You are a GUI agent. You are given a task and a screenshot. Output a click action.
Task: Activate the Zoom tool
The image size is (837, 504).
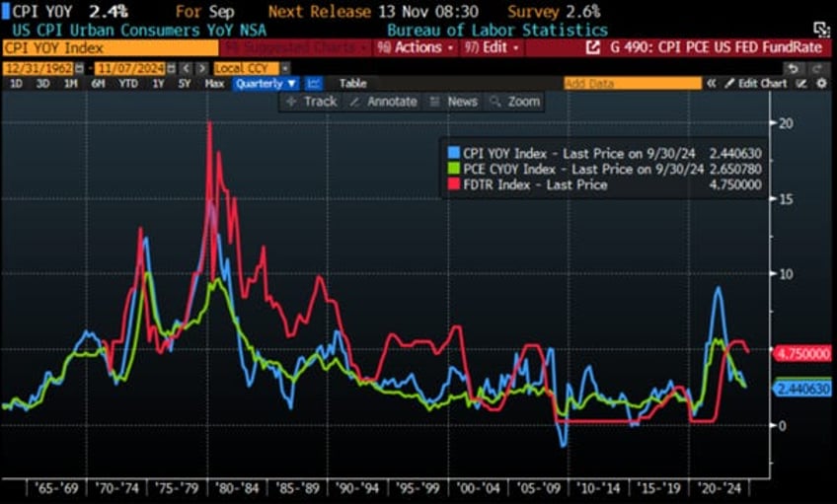pyautogui.click(x=514, y=102)
